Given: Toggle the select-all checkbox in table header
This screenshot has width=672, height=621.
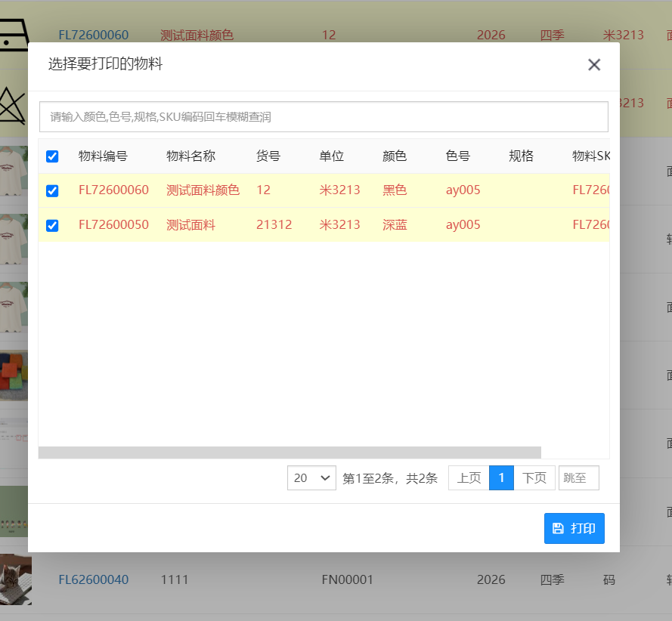Looking at the screenshot, I should [x=52, y=156].
